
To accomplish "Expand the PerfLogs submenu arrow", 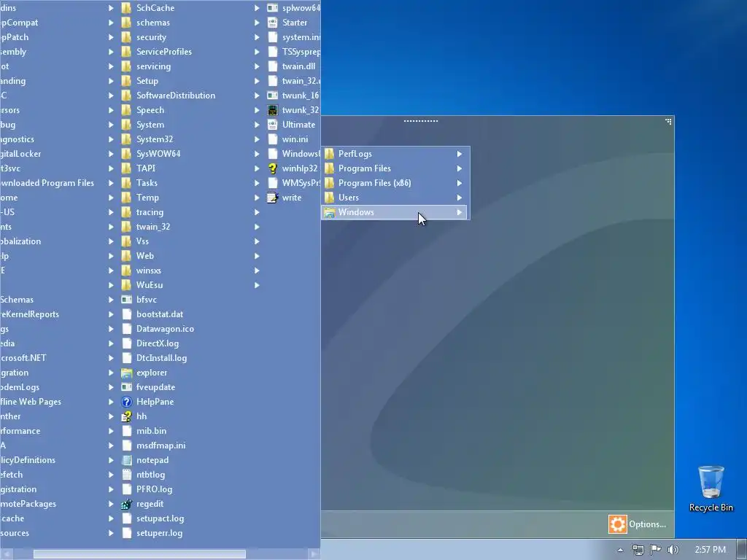I will coord(460,154).
